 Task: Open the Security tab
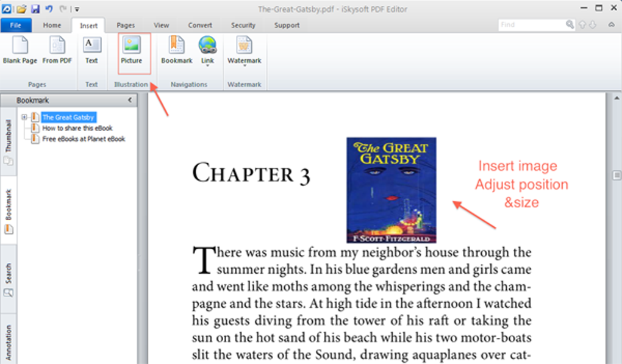[243, 25]
